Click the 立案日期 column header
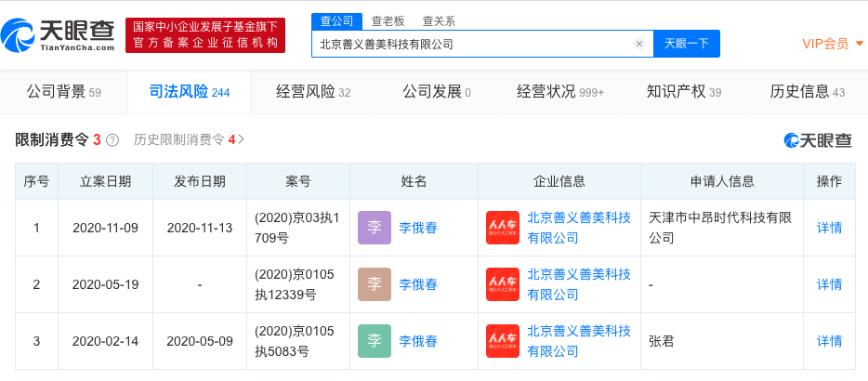868x381 pixels. (x=105, y=181)
